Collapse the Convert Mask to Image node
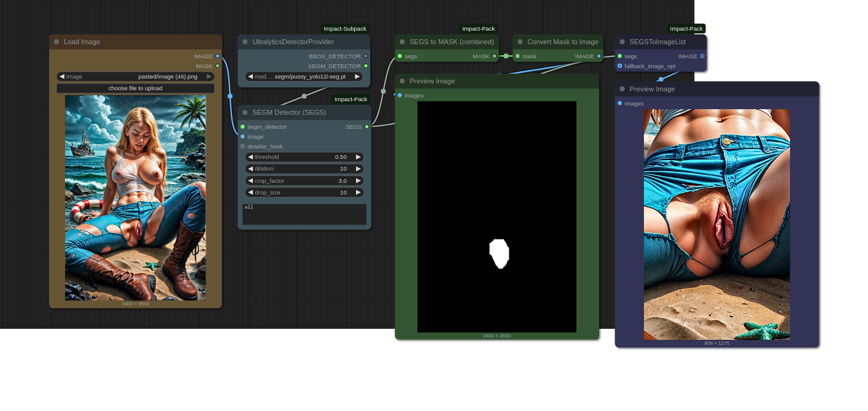 [x=520, y=42]
